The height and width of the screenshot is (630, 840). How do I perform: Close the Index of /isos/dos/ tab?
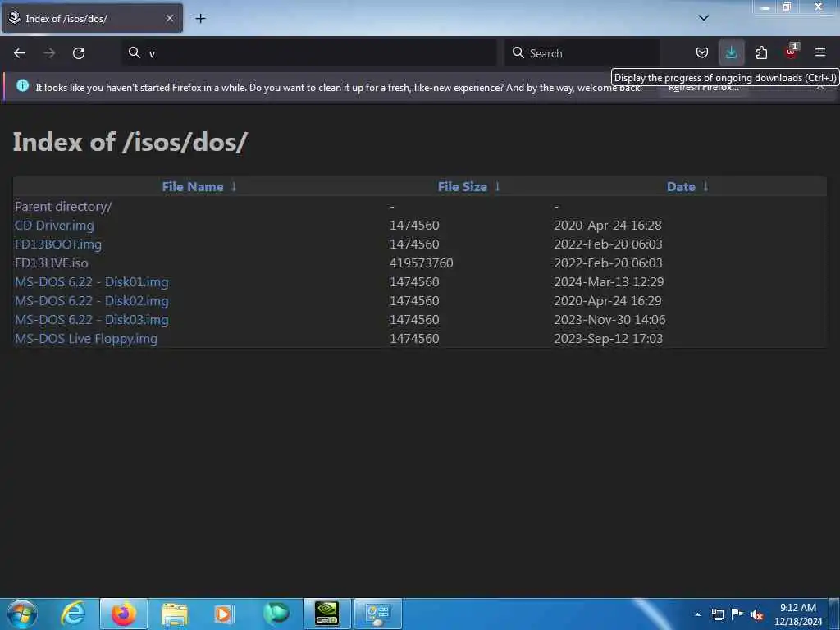[169, 18]
